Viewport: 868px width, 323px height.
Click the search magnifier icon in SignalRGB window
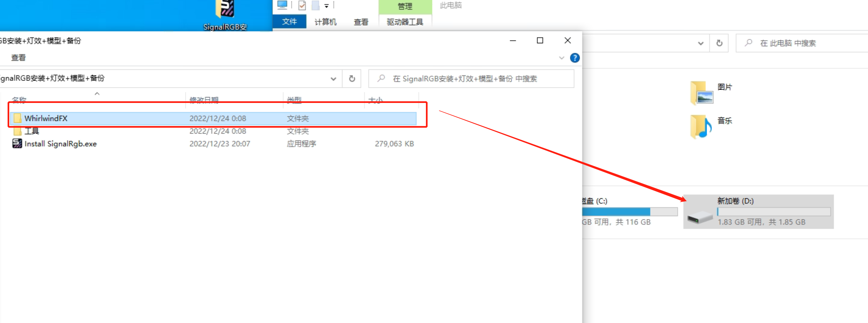tap(381, 79)
